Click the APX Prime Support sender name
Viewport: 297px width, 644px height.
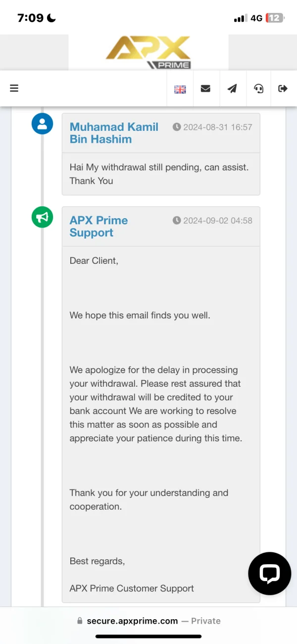(99, 227)
